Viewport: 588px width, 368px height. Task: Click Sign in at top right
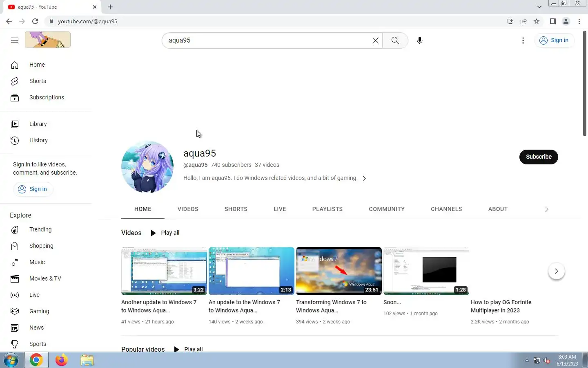pyautogui.click(x=554, y=40)
